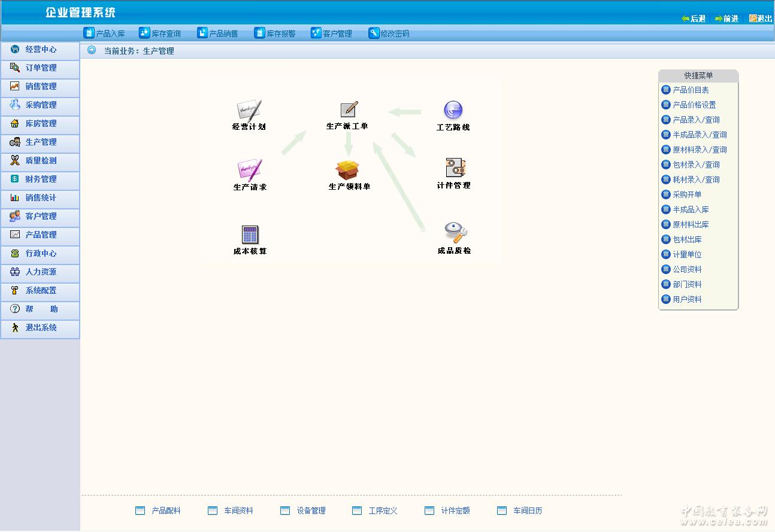Click the 生产派工单 notepad icon
Screen dimensions: 775x532
point(349,110)
